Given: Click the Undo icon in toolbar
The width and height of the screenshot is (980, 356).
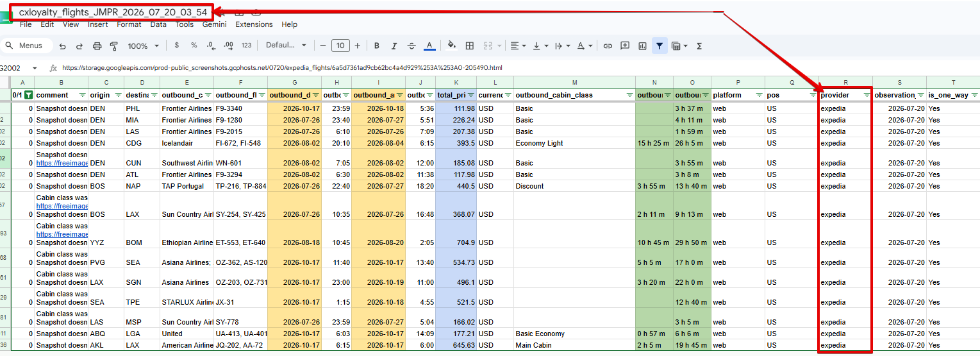Looking at the screenshot, I should 62,46.
